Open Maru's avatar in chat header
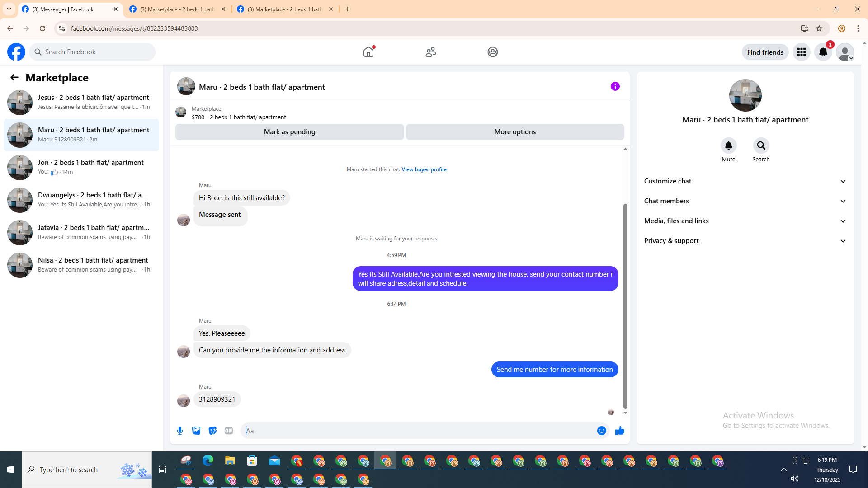This screenshot has height=488, width=868. click(x=186, y=86)
